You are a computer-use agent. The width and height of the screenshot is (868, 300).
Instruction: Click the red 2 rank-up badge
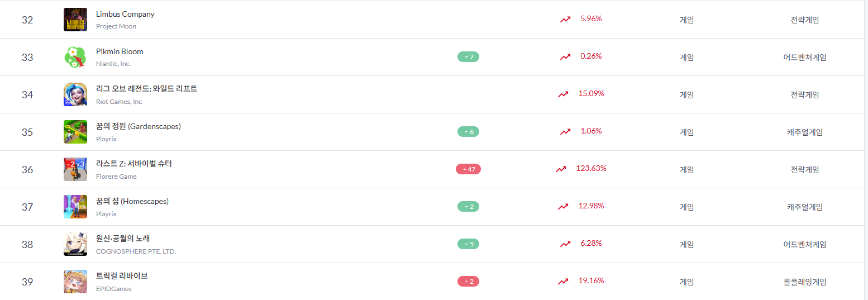point(468,282)
